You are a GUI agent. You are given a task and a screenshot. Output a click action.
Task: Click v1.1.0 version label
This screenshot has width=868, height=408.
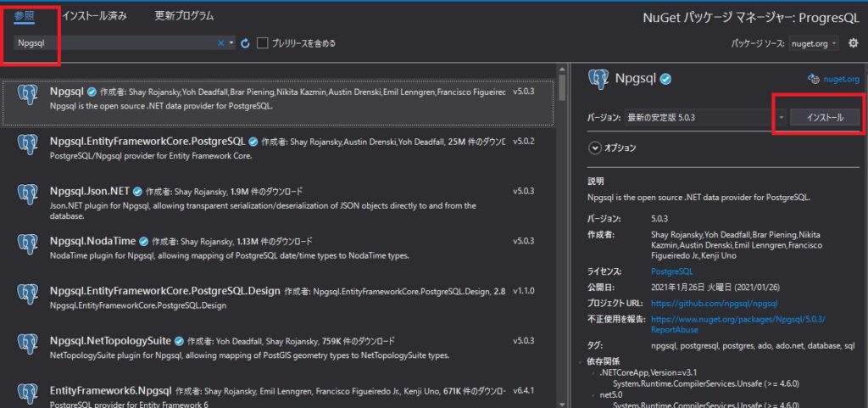tap(523, 291)
